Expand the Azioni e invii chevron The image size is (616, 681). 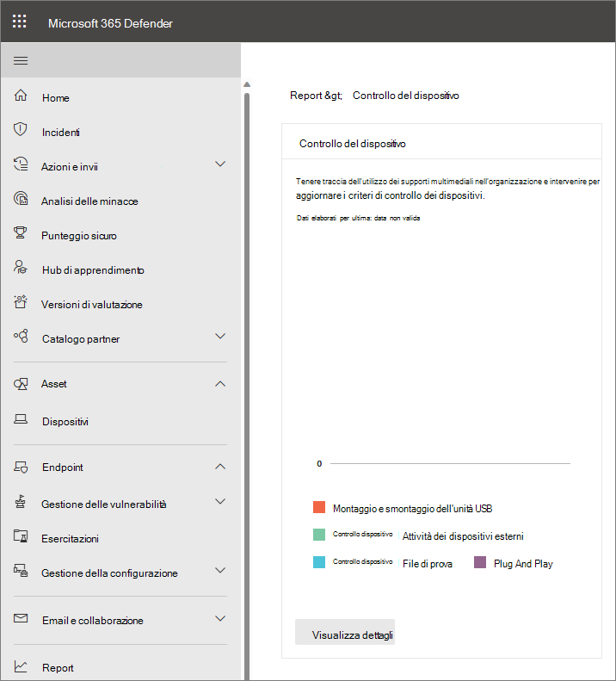(220, 164)
